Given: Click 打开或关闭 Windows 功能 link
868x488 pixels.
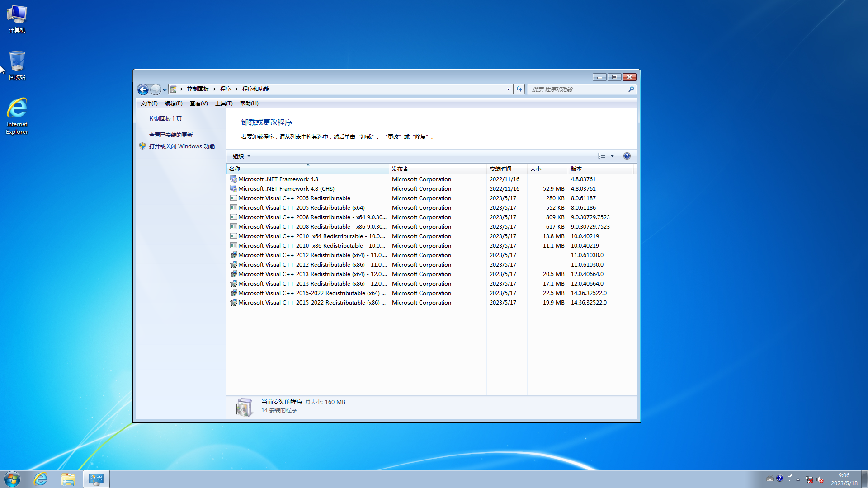Looking at the screenshot, I should point(182,146).
